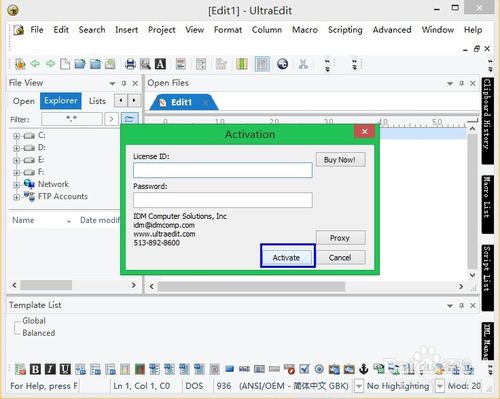This screenshot has height=399, width=500.
Task: Click the scissors cut icon
Action: pyautogui.click(x=303, y=64)
